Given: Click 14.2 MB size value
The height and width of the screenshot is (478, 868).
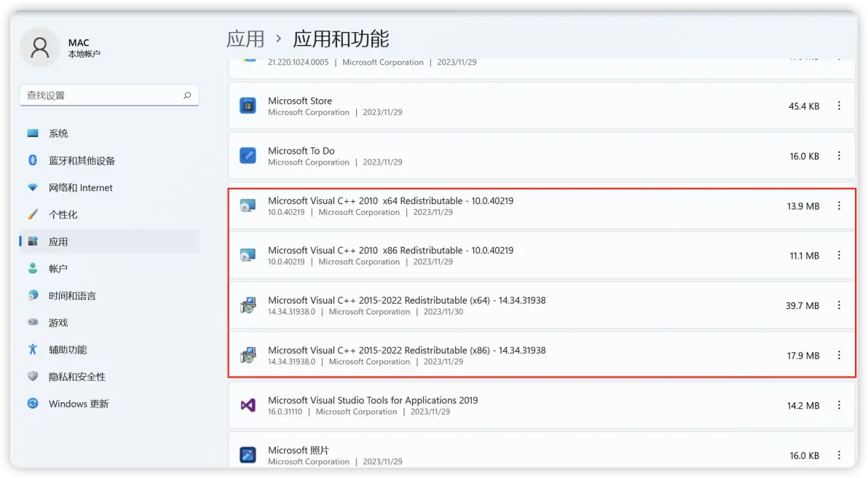Looking at the screenshot, I should [803, 405].
